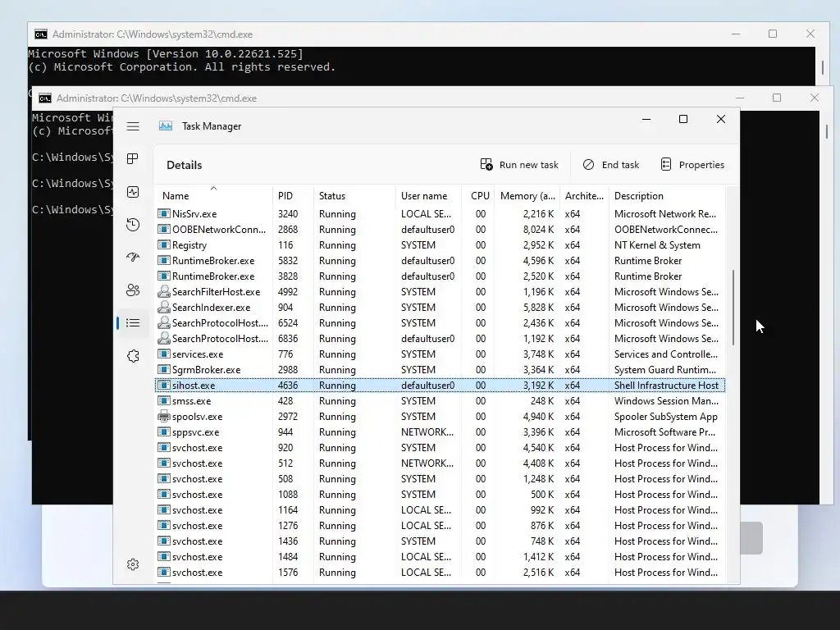This screenshot has height=630, width=840.
Task: Select svchost.exe with PID 1484
Action: point(440,557)
